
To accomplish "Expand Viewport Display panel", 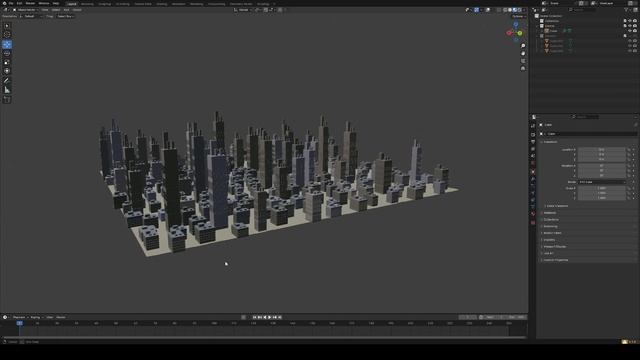I will click(554, 247).
